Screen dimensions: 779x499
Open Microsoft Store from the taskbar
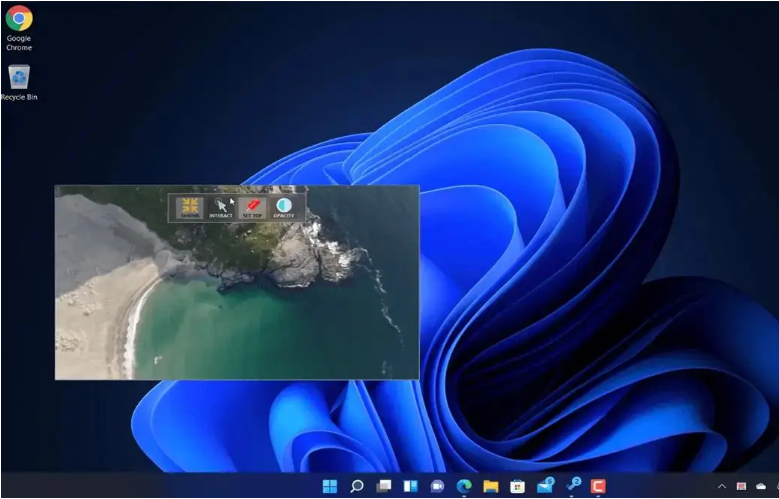click(518, 486)
